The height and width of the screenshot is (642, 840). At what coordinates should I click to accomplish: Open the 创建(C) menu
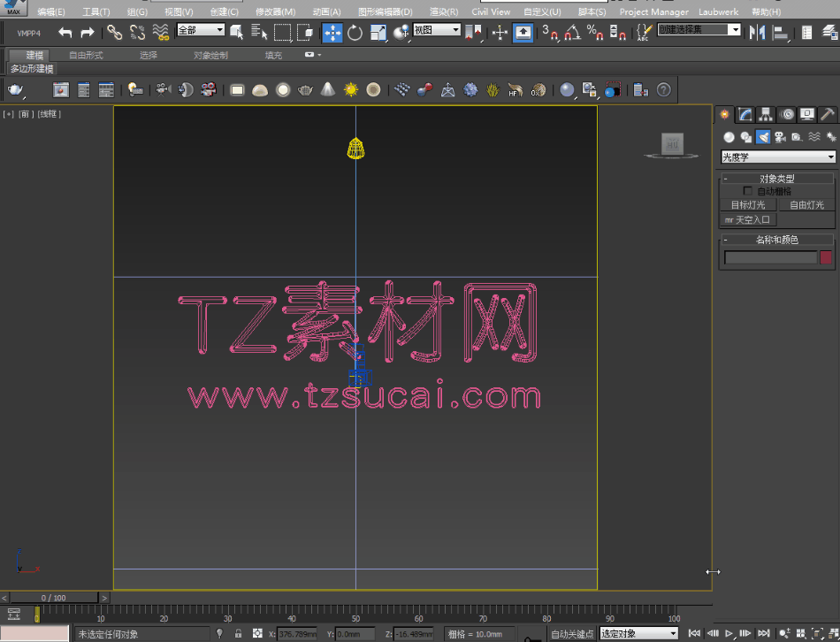click(x=224, y=11)
